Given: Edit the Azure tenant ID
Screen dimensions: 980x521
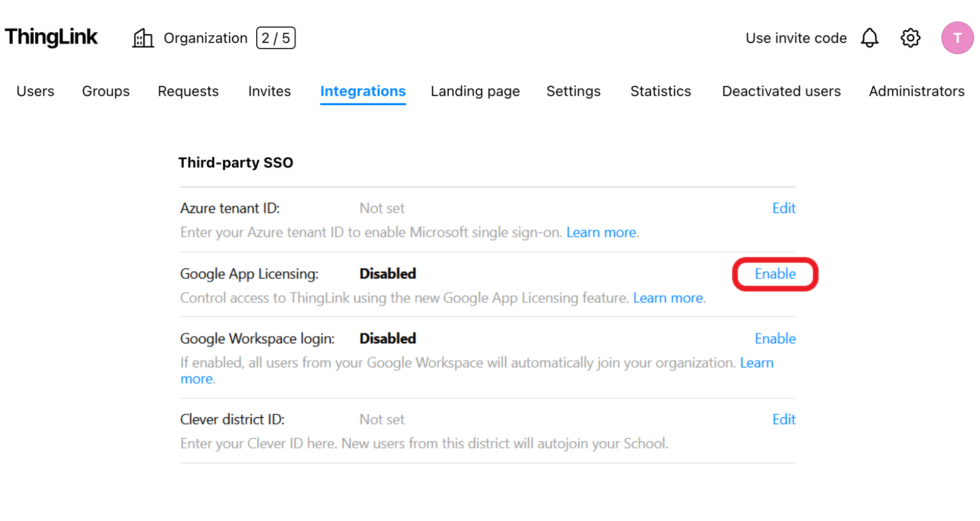Looking at the screenshot, I should coord(784,208).
